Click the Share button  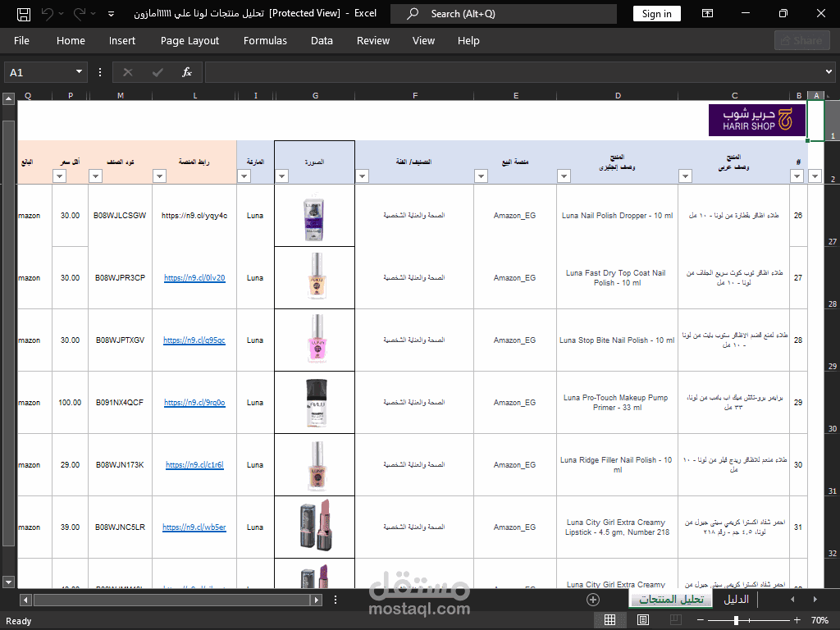click(801, 41)
